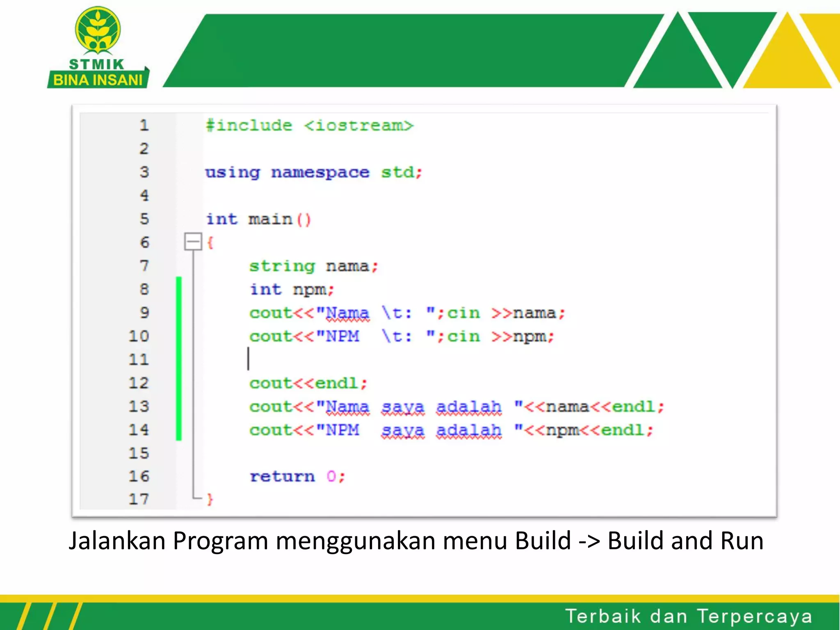840x630 pixels.
Task: Click the opening brace on line 6
Action: (x=210, y=242)
